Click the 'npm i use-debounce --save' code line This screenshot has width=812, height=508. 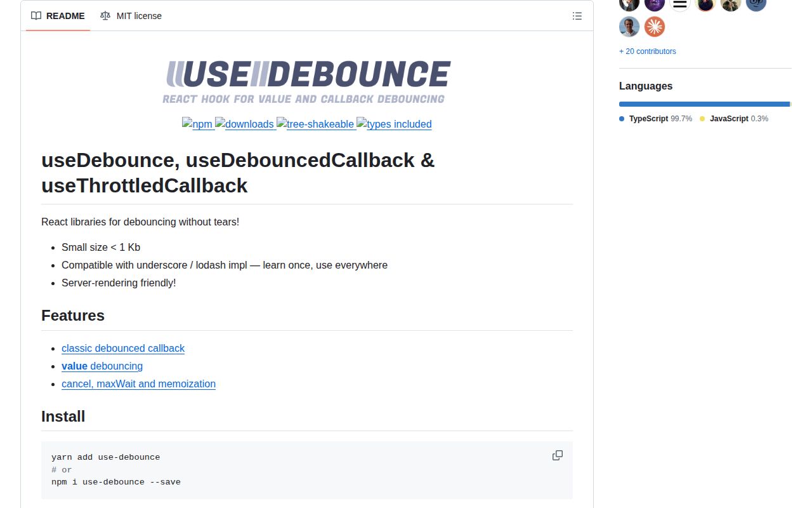coord(116,482)
